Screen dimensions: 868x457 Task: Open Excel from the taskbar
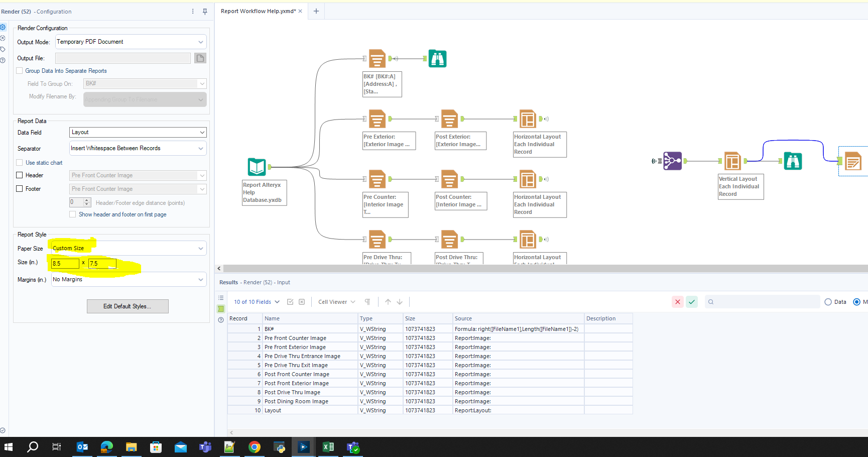pyautogui.click(x=328, y=446)
